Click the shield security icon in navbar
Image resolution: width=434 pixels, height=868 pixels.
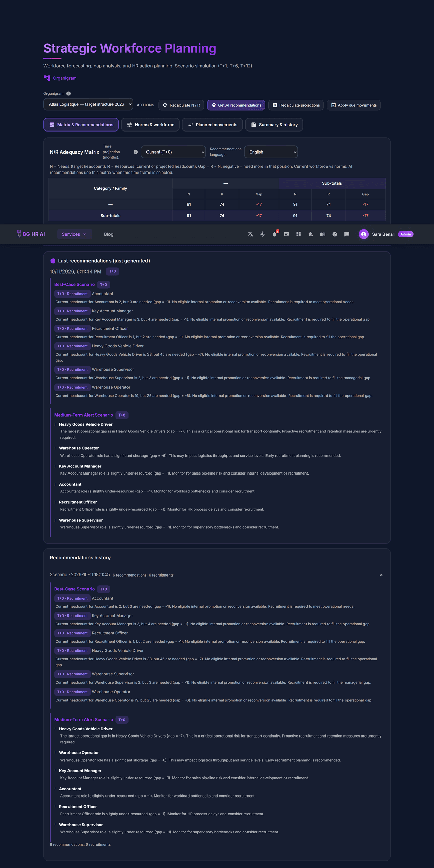coord(311,234)
